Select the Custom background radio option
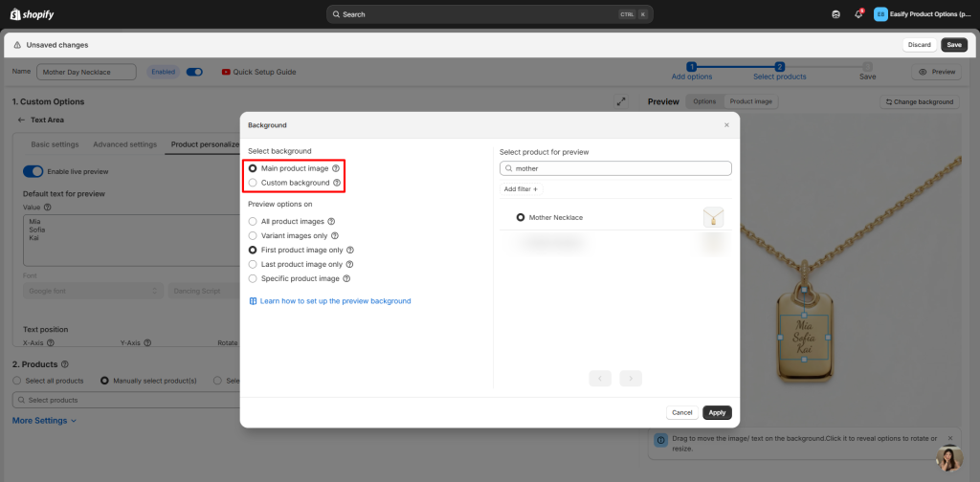Image resolution: width=980 pixels, height=482 pixels. 253,183
